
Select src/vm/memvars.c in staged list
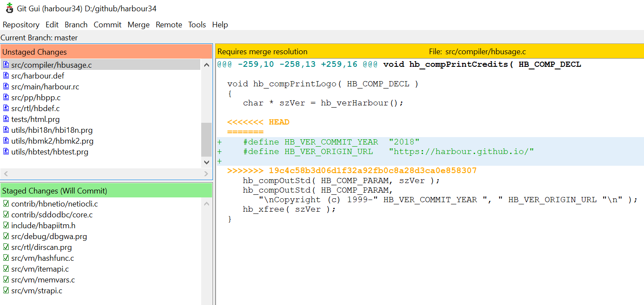point(43,280)
